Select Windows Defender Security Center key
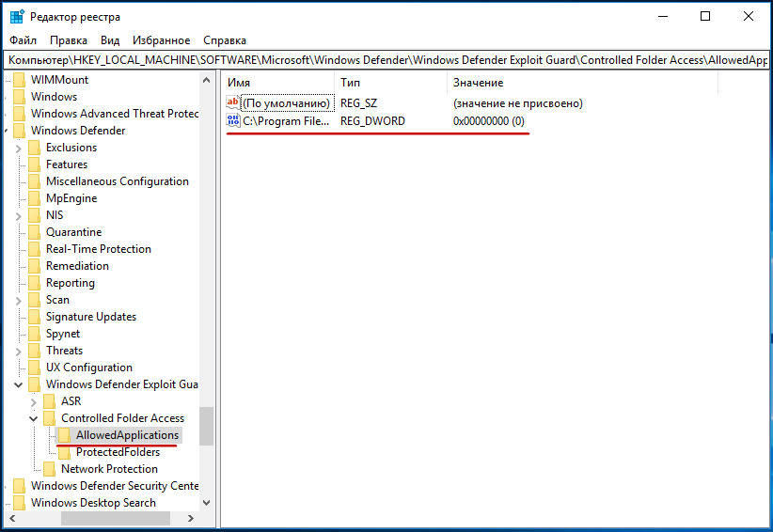The image size is (773, 532). coord(115,486)
